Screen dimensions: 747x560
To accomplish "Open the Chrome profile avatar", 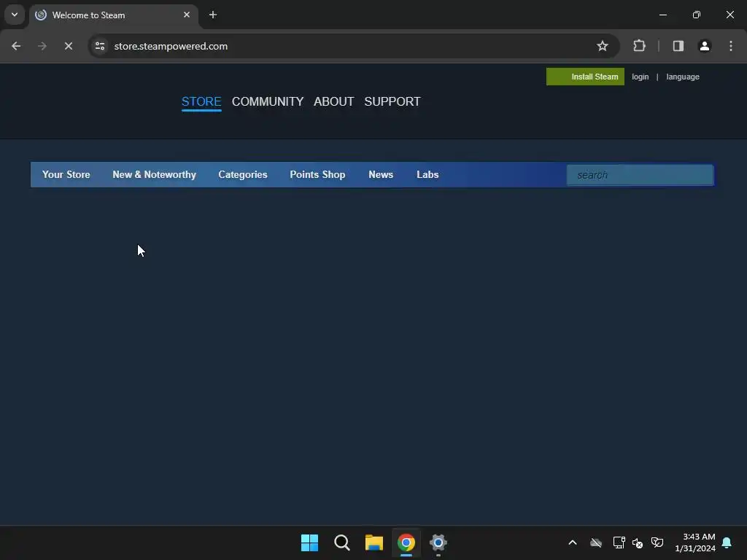I will point(705,46).
